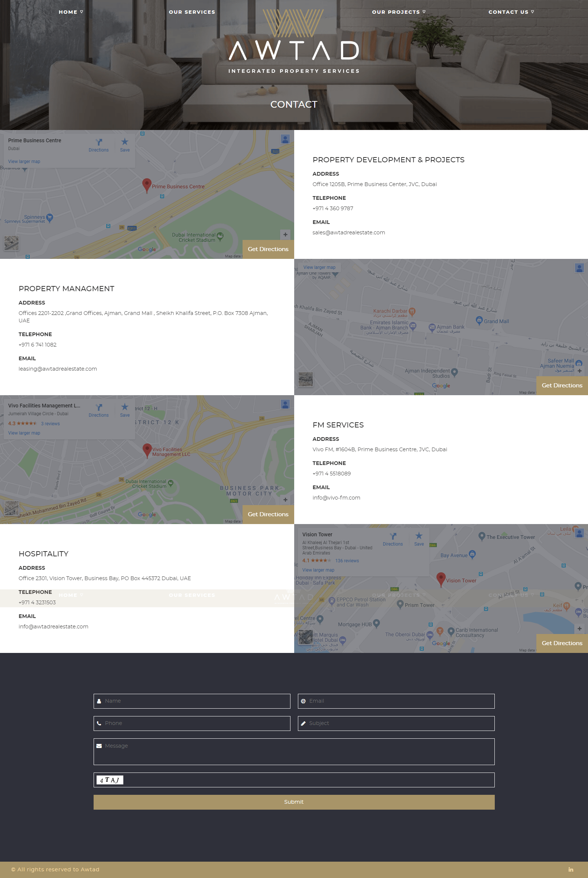Click the Bay Avenue map marker

coord(472,555)
